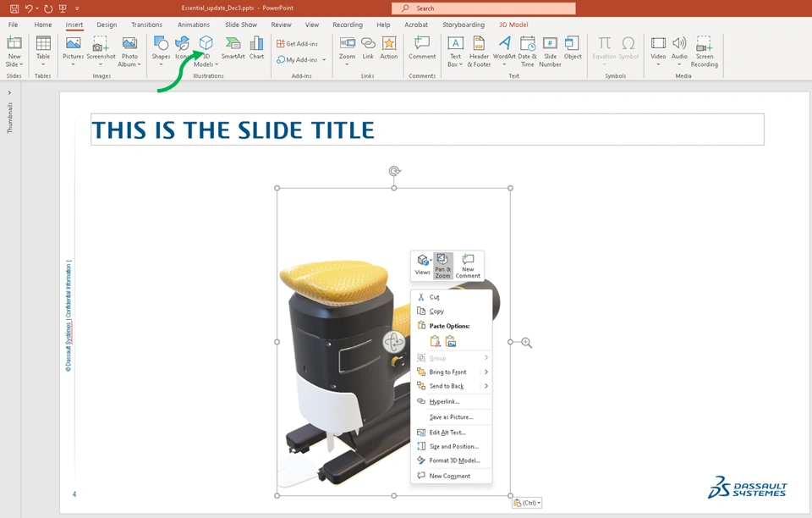Image resolution: width=812 pixels, height=518 pixels.
Task: Switch to the Review tab
Action: tap(281, 25)
